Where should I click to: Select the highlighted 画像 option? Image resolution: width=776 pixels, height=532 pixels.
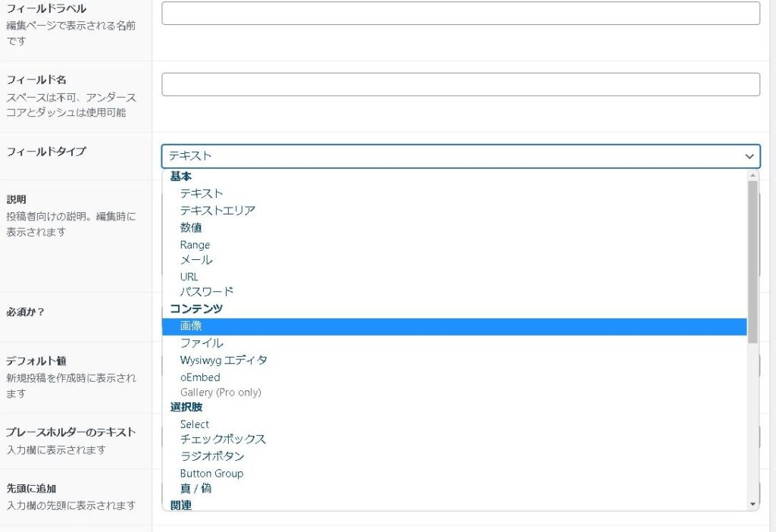(x=191, y=326)
